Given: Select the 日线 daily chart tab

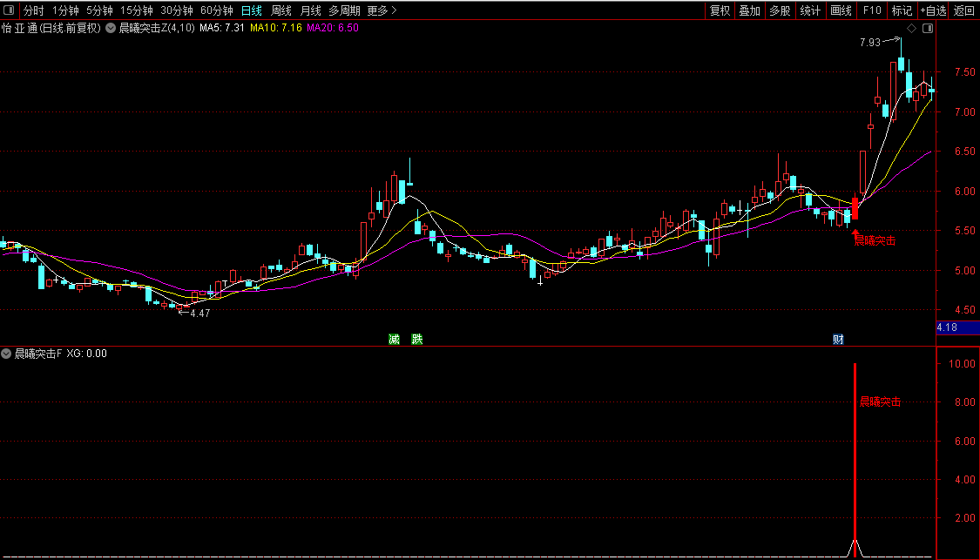Looking at the screenshot, I should (x=251, y=10).
